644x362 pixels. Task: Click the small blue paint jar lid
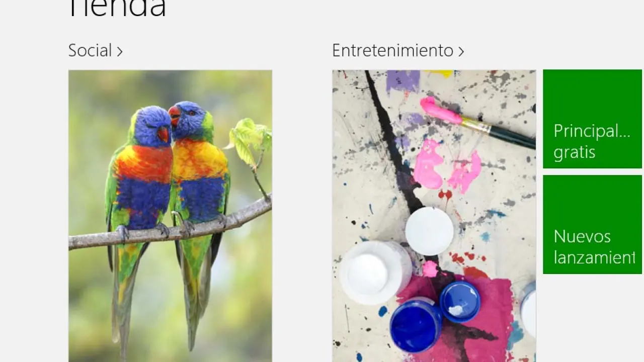pos(460,302)
